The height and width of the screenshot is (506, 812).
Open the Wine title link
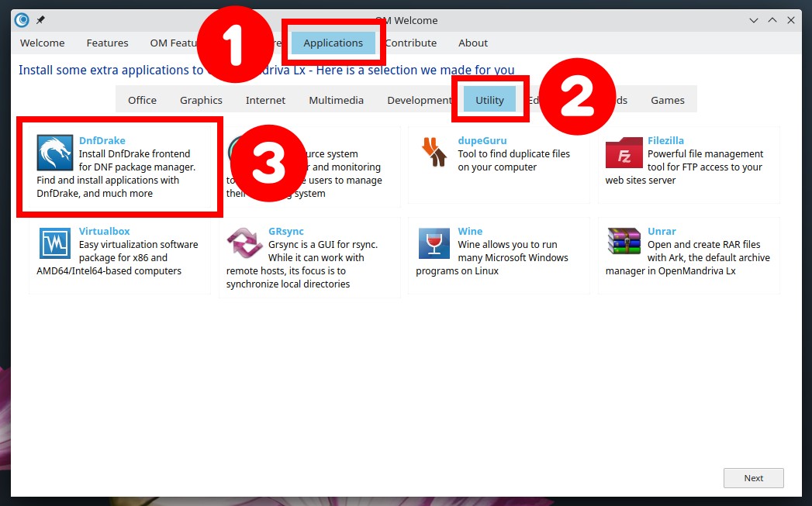[x=470, y=231]
